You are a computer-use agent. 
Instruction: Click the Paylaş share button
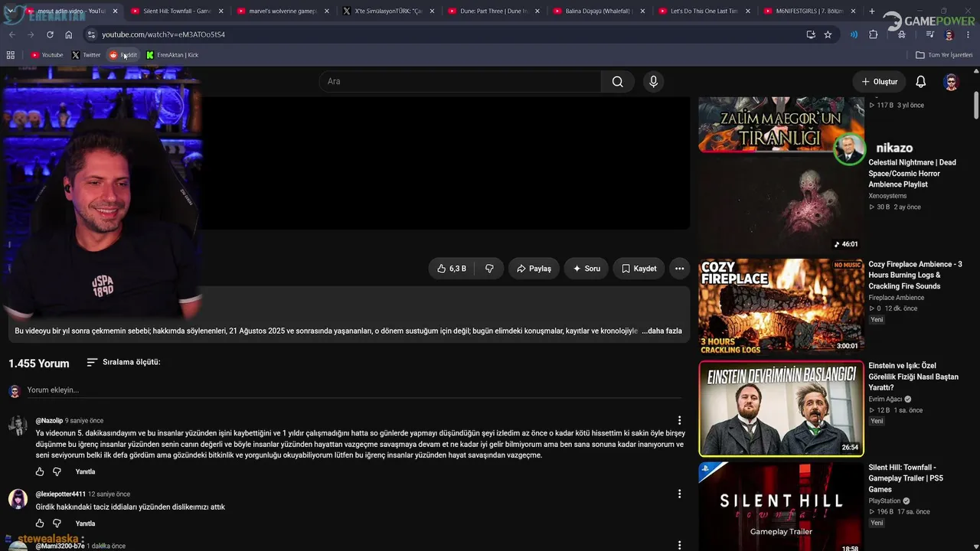[534, 269]
